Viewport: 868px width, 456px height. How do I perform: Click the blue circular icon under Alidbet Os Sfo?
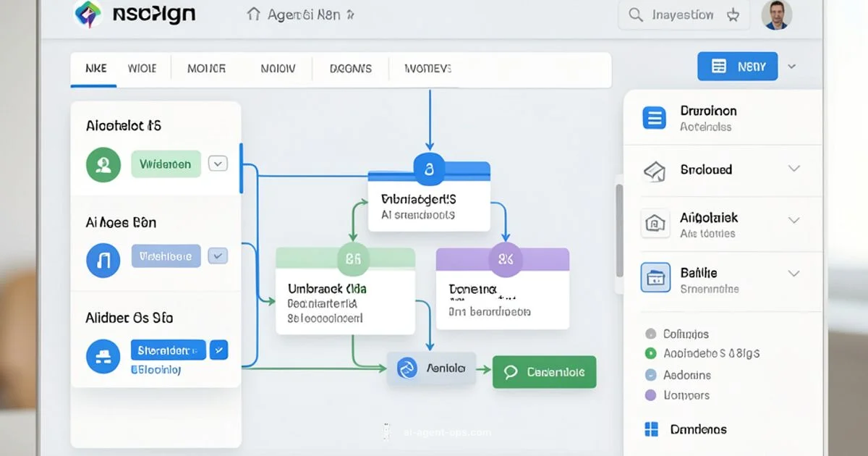(103, 355)
